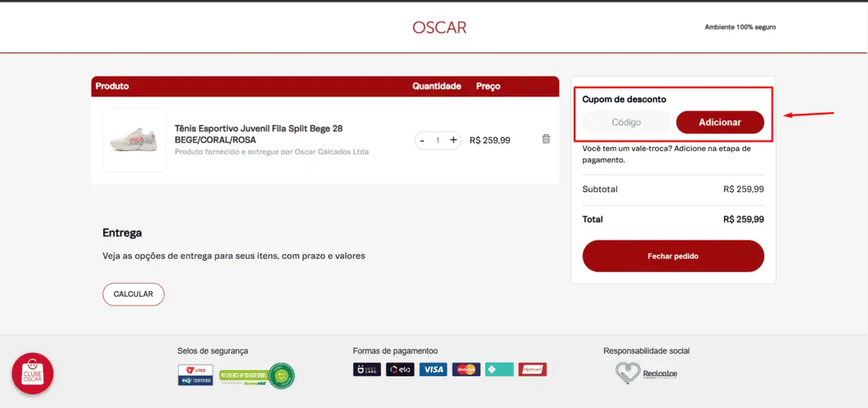
Task: Click the Fechar pedido button
Action: [x=673, y=256]
